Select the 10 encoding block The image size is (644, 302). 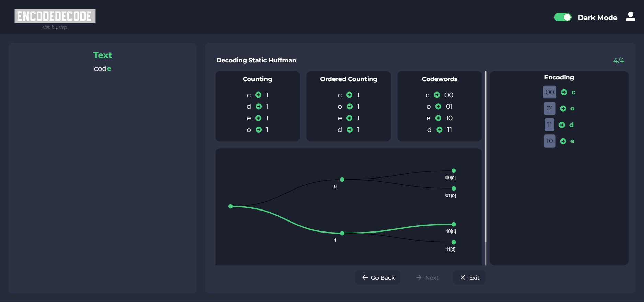pyautogui.click(x=550, y=141)
